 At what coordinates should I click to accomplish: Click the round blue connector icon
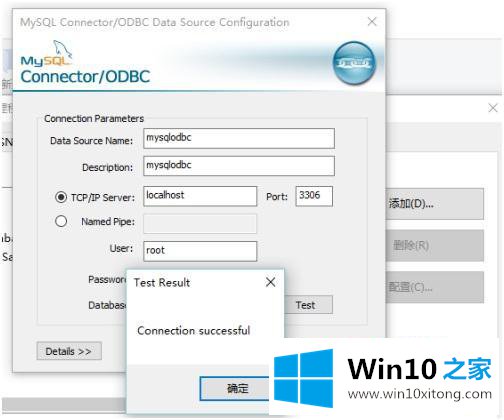pyautogui.click(x=354, y=63)
